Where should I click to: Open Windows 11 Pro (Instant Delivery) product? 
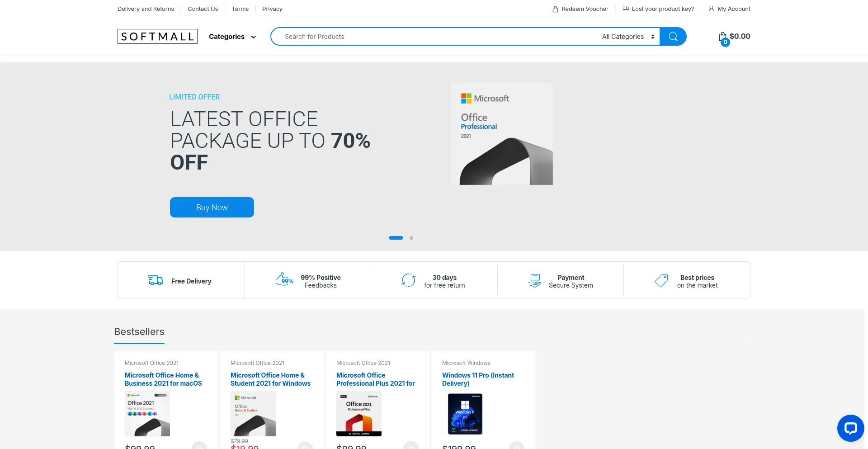pos(478,379)
